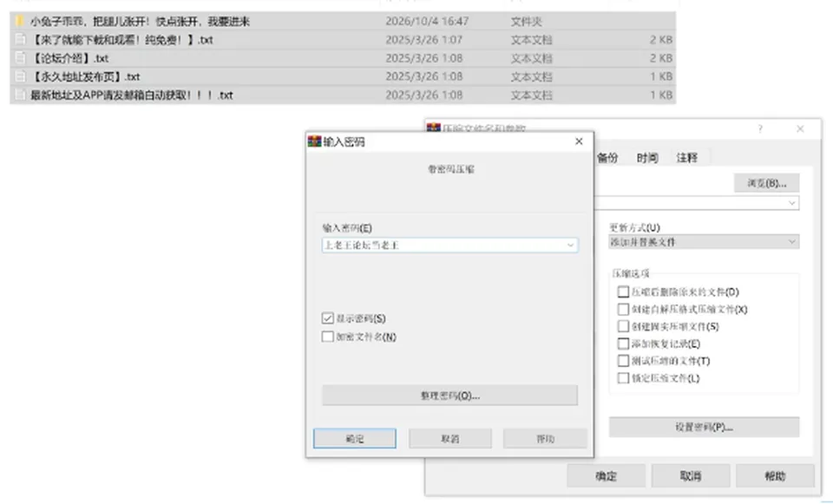
Task: Select the file 【论坛介绍】.txt
Action: click(x=69, y=58)
